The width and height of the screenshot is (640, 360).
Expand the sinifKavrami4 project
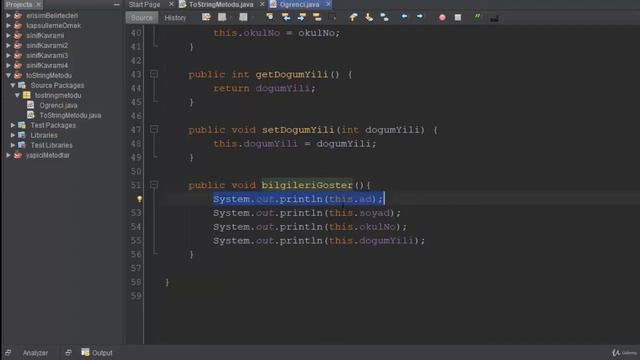[x=8, y=65]
